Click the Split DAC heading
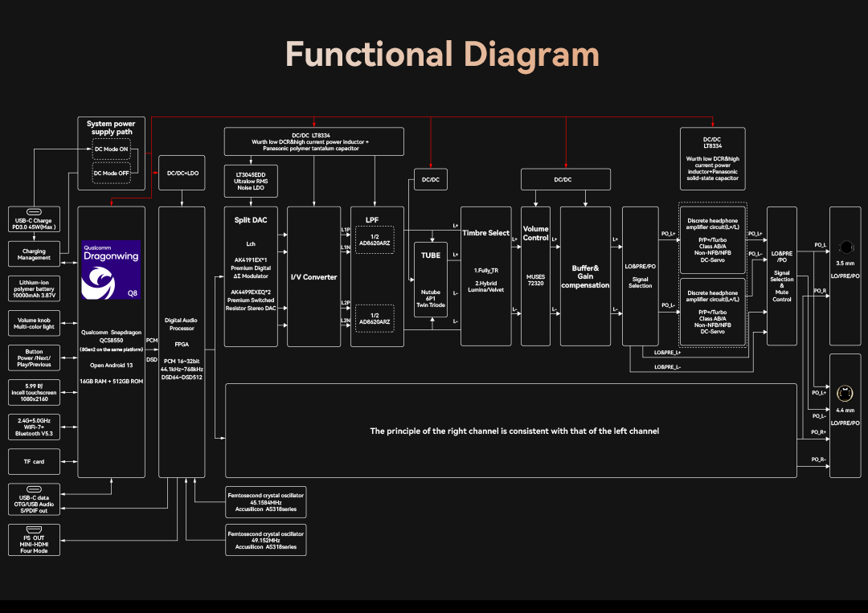868x613 pixels. tap(251, 219)
